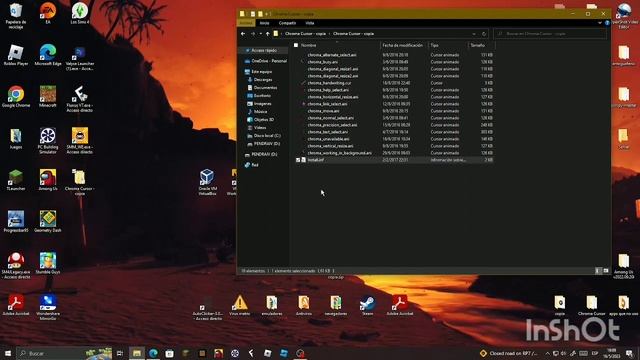Select Acceso rápido in the navigation pane

(264, 50)
